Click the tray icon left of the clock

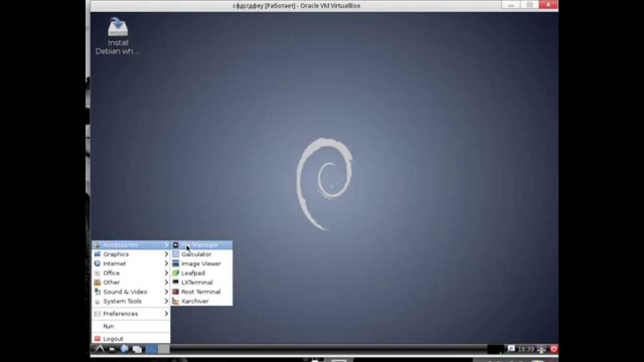click(x=511, y=348)
